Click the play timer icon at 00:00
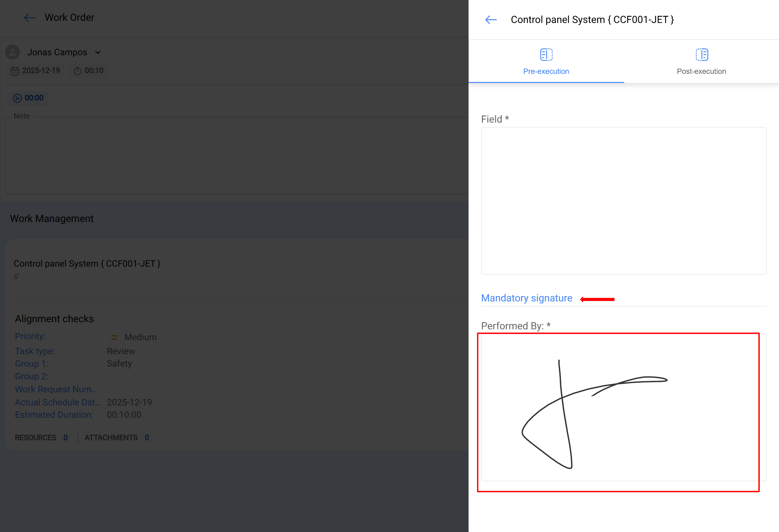Image resolution: width=779 pixels, height=532 pixels. tap(17, 98)
